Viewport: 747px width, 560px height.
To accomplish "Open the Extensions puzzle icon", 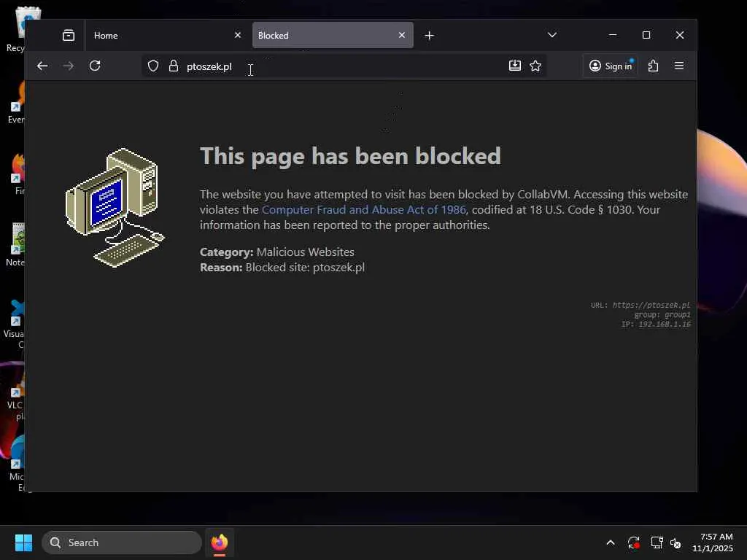I will click(653, 66).
